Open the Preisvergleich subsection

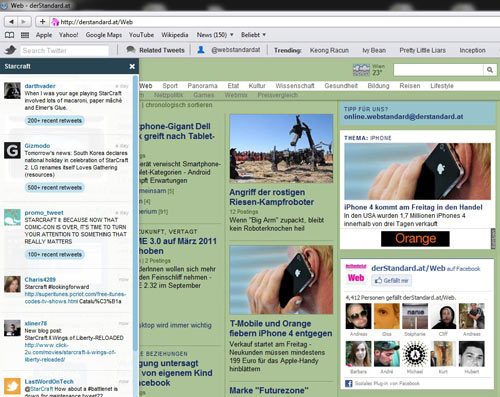(x=277, y=95)
